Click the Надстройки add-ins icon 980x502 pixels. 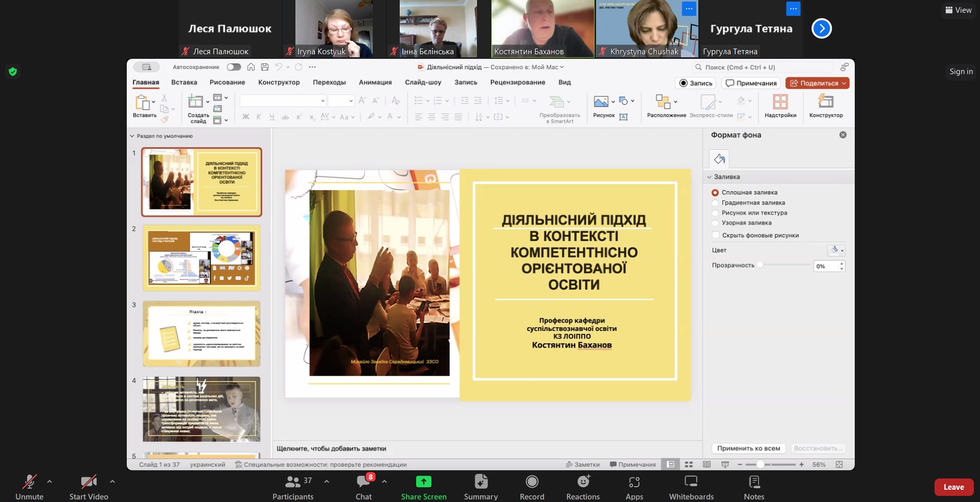[780, 102]
